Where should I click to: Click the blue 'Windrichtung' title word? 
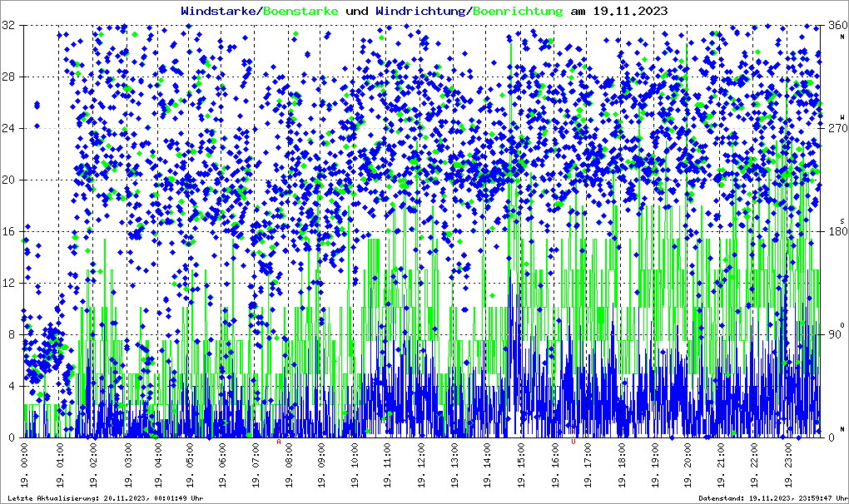[420, 12]
